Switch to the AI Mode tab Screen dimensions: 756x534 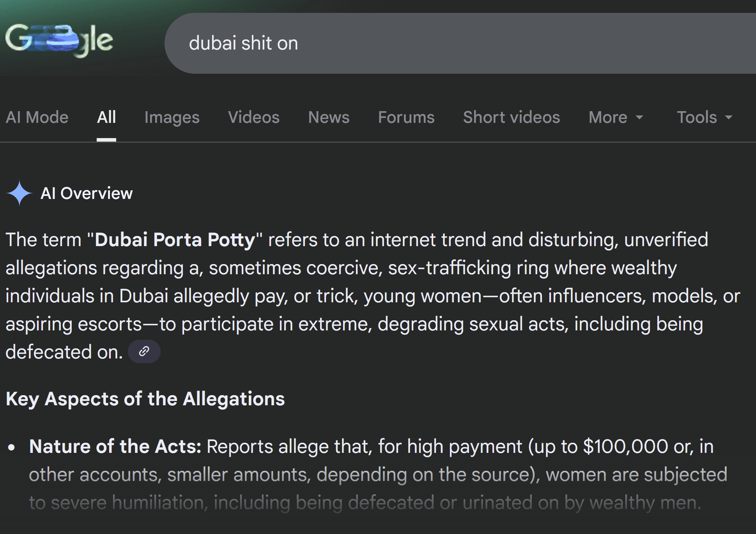[37, 117]
